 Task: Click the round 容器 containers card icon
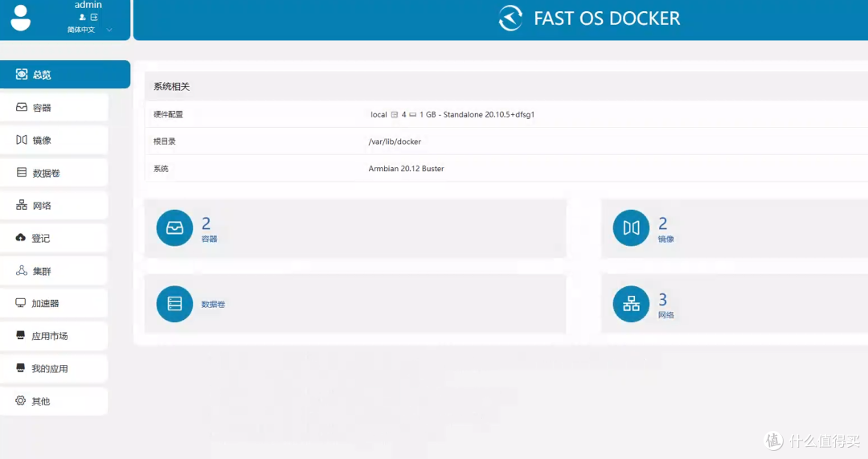[x=174, y=227]
